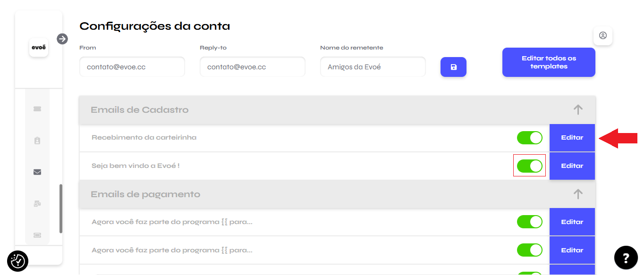Click the Nome do remetente field
This screenshot has width=644, height=275.
[x=373, y=67]
